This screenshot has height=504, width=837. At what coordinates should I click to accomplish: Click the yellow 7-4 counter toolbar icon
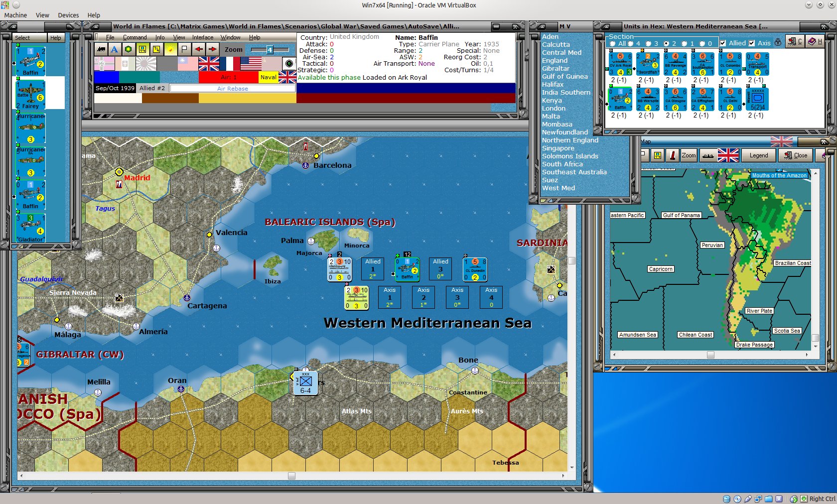[156, 49]
